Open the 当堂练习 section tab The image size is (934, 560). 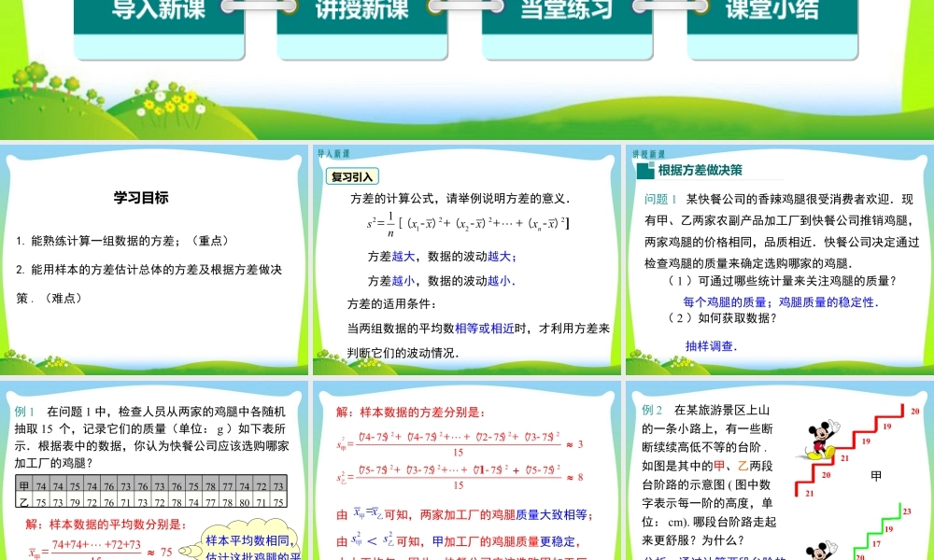[567, 12]
